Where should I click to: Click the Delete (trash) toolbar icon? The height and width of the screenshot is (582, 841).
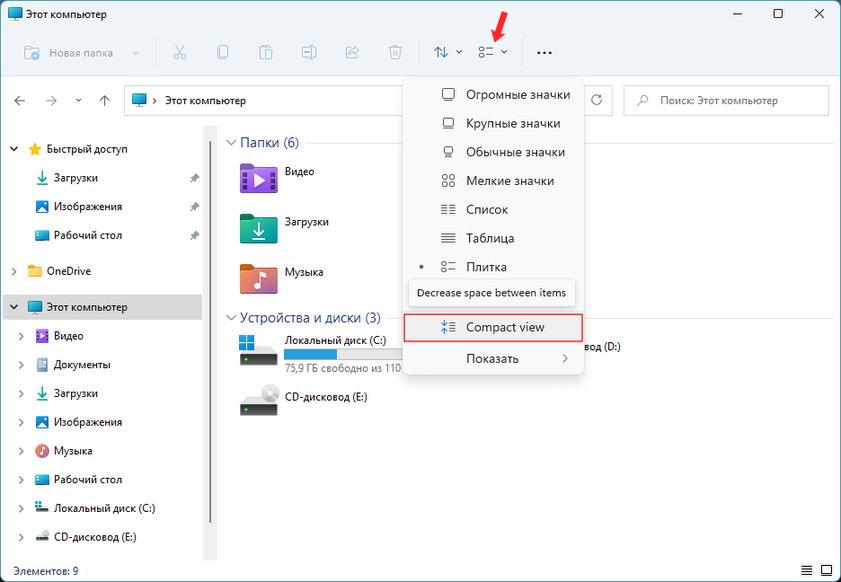tap(395, 52)
